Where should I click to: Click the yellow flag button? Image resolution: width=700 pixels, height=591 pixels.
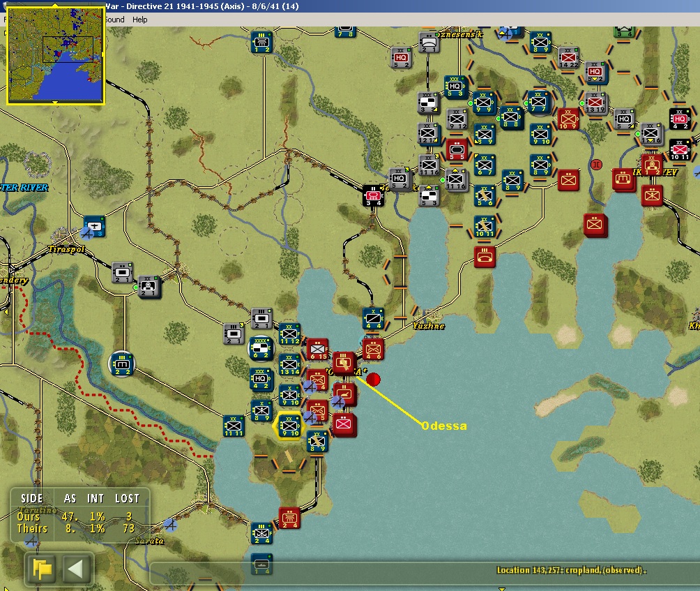[x=43, y=569]
